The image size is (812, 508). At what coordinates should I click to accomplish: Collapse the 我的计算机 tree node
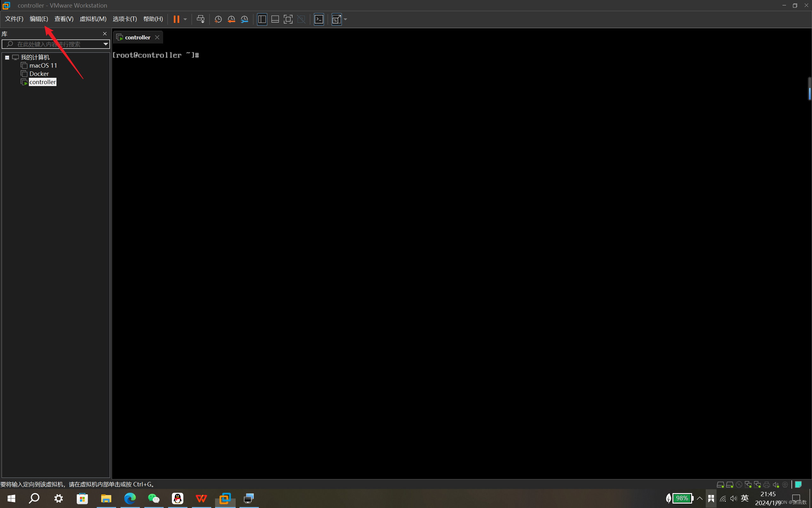(x=7, y=57)
